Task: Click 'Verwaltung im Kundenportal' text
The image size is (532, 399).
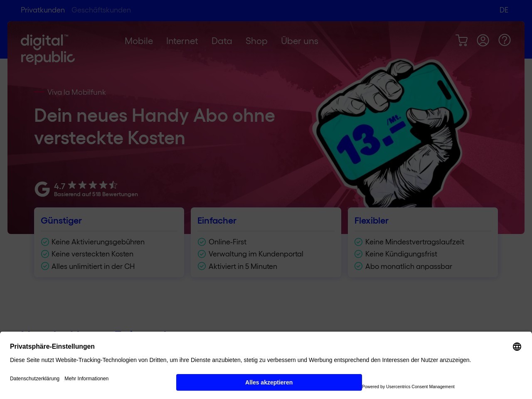Action: (x=256, y=254)
